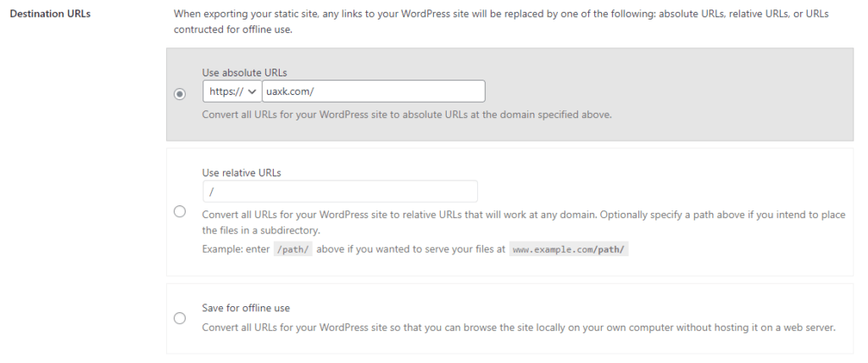
Task: Click the relative URLs description about subdirectory
Action: coord(524,222)
